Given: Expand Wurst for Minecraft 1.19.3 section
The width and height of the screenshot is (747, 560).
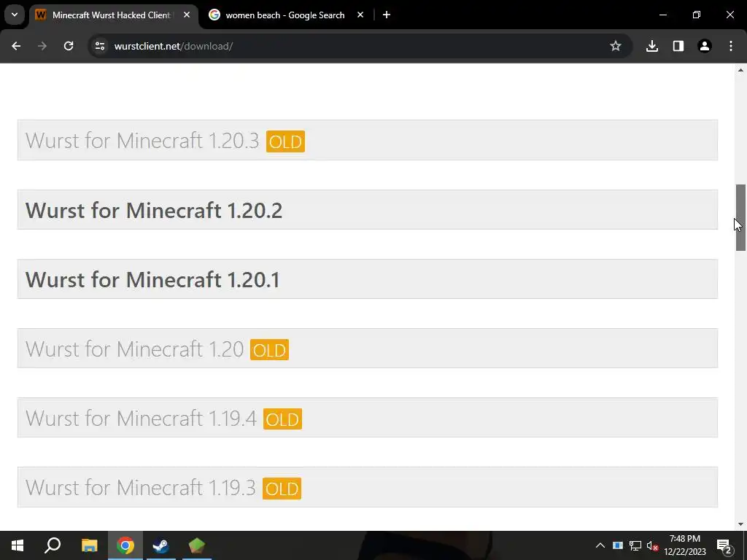Looking at the screenshot, I should pyautogui.click(x=368, y=487).
